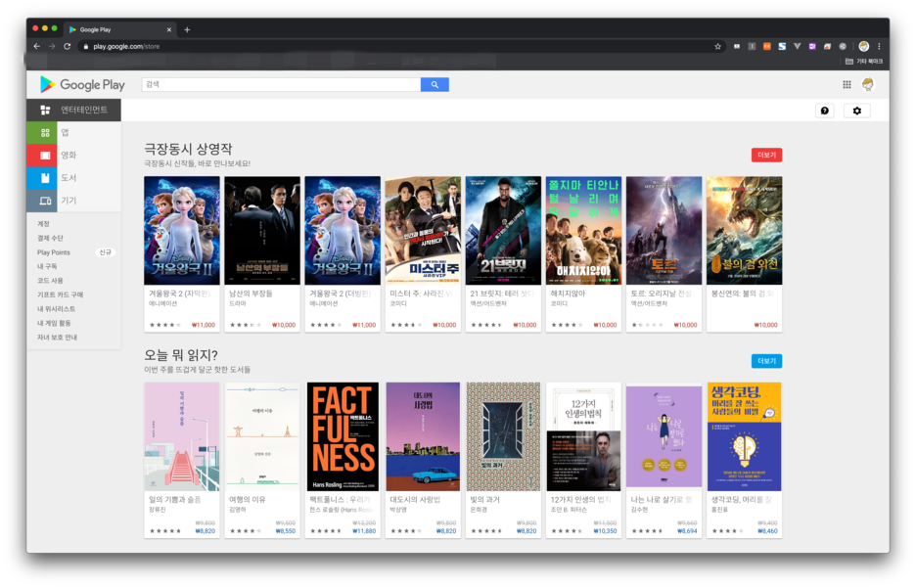Image resolution: width=916 pixels, height=588 pixels.
Task: Open the 12가지 인생의 법칙 book cover
Action: [x=583, y=436]
